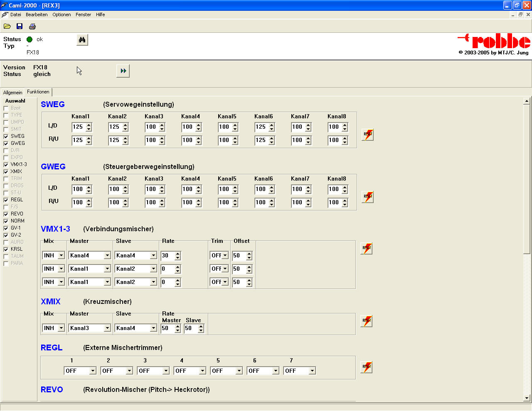Click the blue REVO section heading
This screenshot has height=411, width=532.
[51, 389]
